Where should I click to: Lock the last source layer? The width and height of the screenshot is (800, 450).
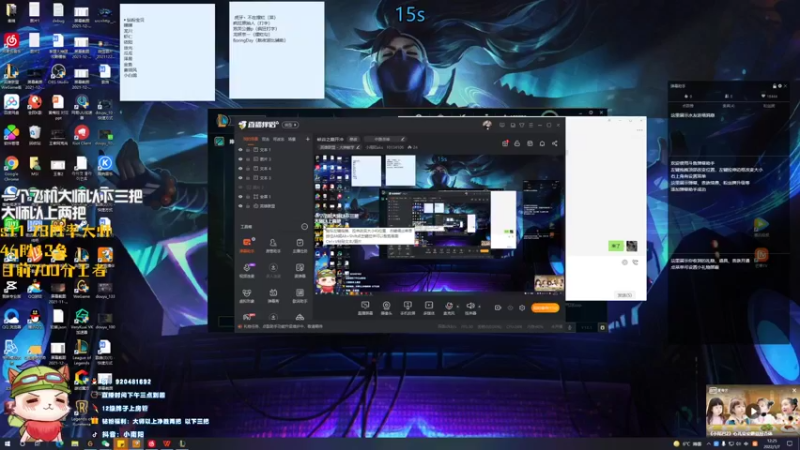click(x=248, y=206)
